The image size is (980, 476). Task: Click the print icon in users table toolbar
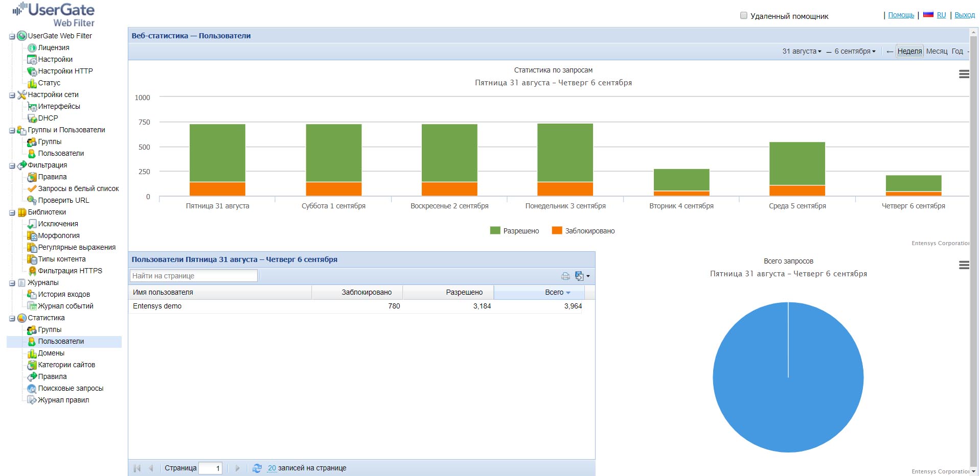(565, 276)
